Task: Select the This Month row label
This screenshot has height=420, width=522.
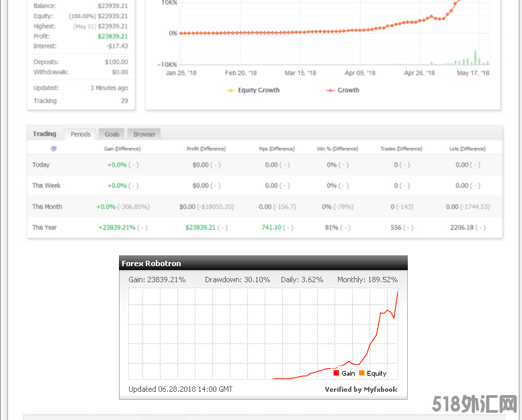Action: (x=47, y=206)
